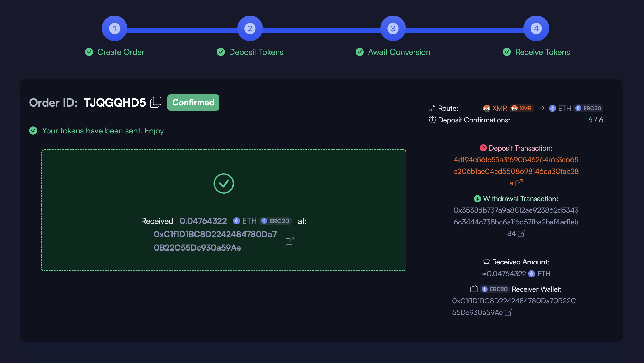The width and height of the screenshot is (644, 363).
Task: Click the red deposit transaction arrow icon
Action: point(483,148)
